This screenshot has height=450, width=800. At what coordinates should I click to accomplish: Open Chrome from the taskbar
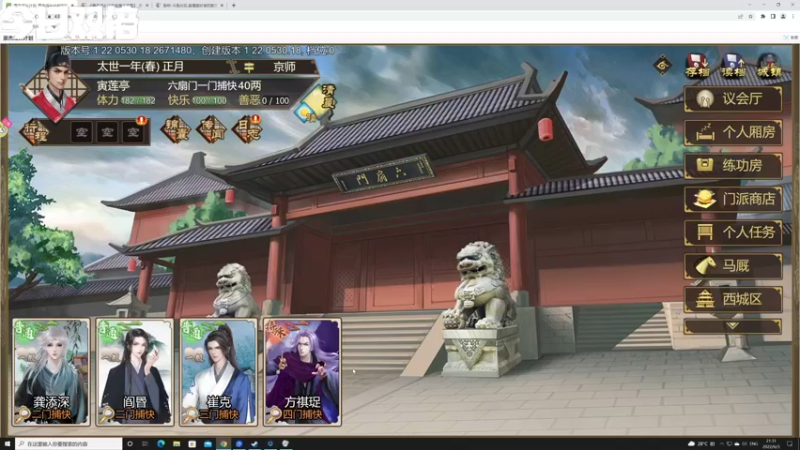pyautogui.click(x=223, y=444)
